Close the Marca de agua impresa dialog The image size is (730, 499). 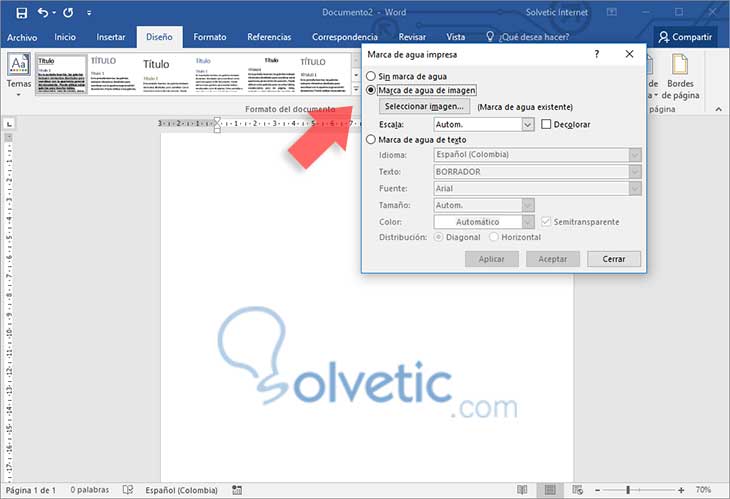click(x=629, y=54)
